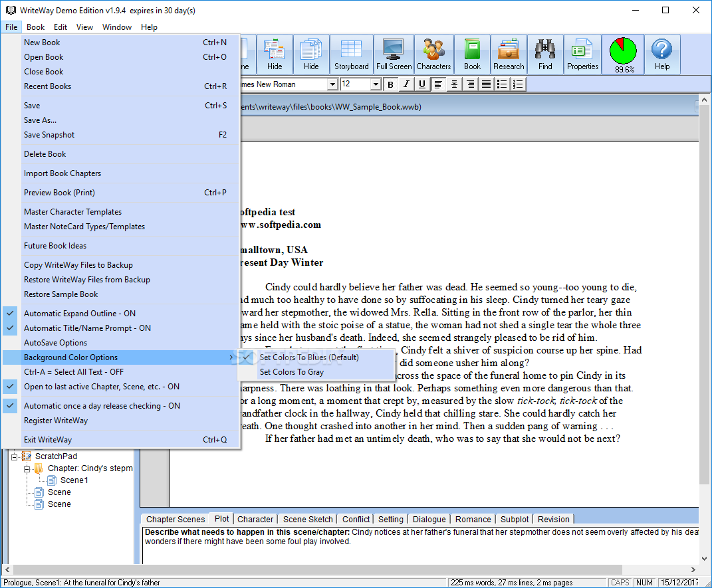
Task: Align text to the right
Action: tap(470, 84)
